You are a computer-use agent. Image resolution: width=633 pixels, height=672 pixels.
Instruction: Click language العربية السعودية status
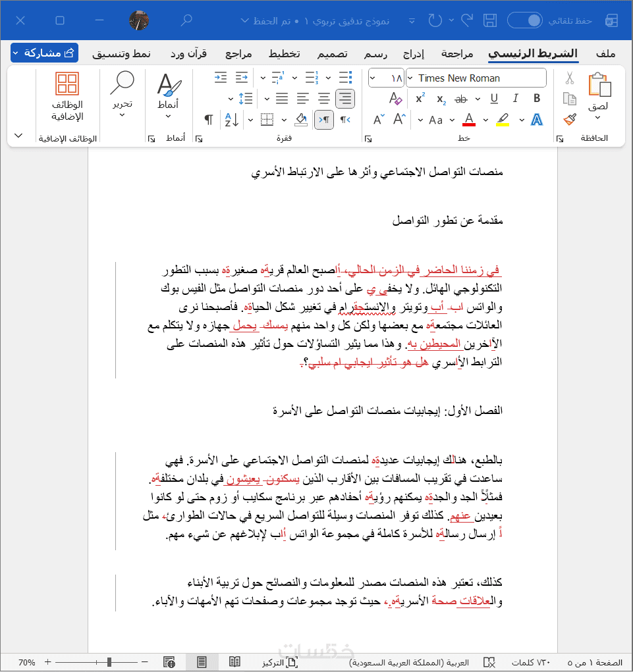[409, 663]
